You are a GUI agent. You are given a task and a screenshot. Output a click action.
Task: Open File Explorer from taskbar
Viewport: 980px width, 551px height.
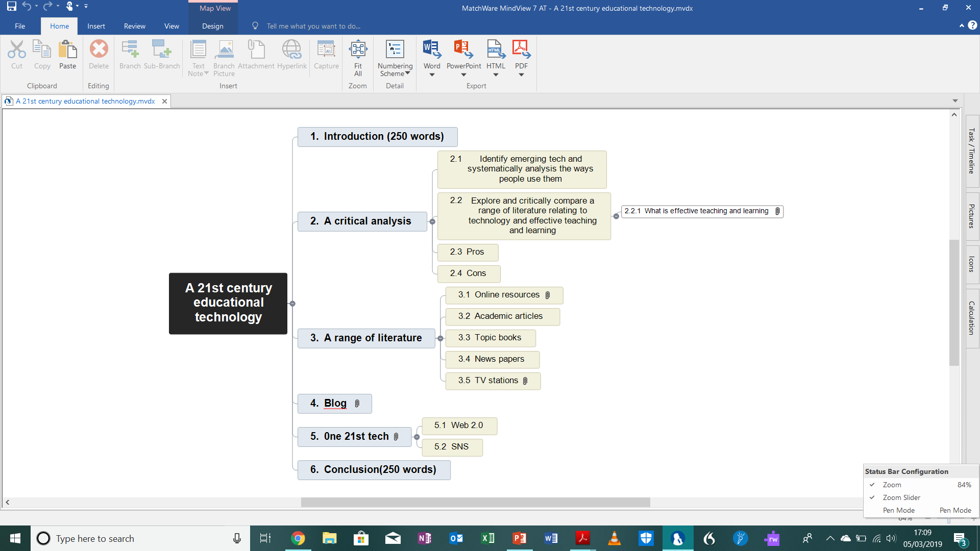point(330,538)
